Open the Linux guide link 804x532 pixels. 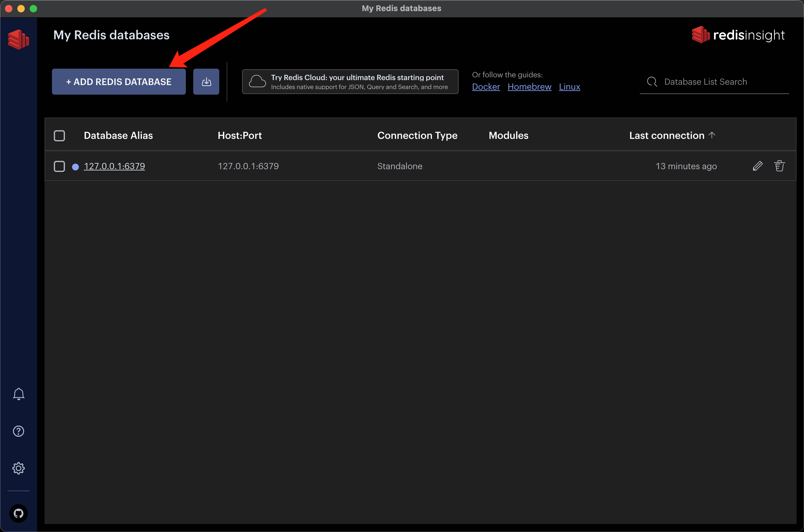click(569, 87)
